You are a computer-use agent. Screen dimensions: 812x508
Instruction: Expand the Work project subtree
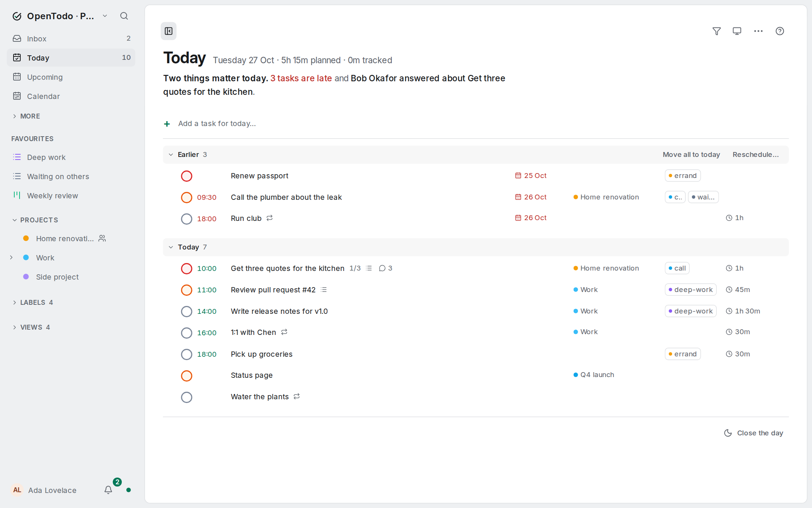11,257
